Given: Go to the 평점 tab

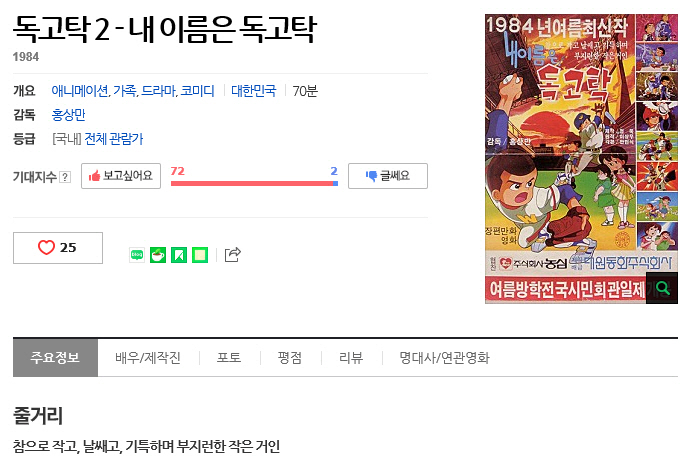Looking at the screenshot, I should tap(290, 358).
